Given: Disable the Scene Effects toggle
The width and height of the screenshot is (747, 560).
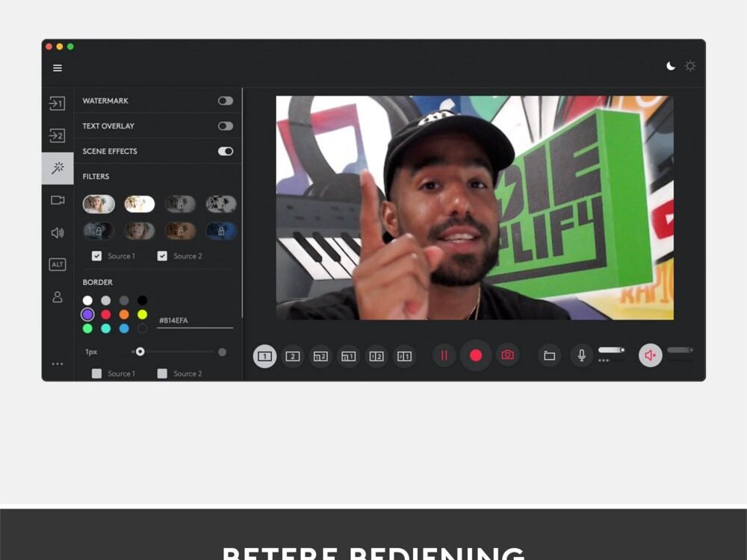Looking at the screenshot, I should pos(225,152).
